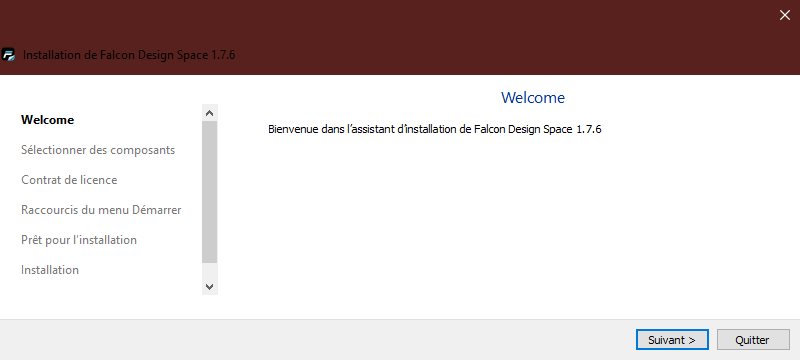The image size is (800, 360).
Task: Click the steps list scrollbar thumb
Action: click(x=210, y=192)
